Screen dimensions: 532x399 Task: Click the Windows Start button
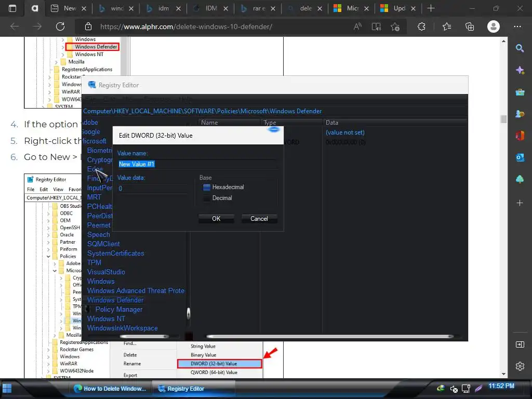click(x=7, y=389)
